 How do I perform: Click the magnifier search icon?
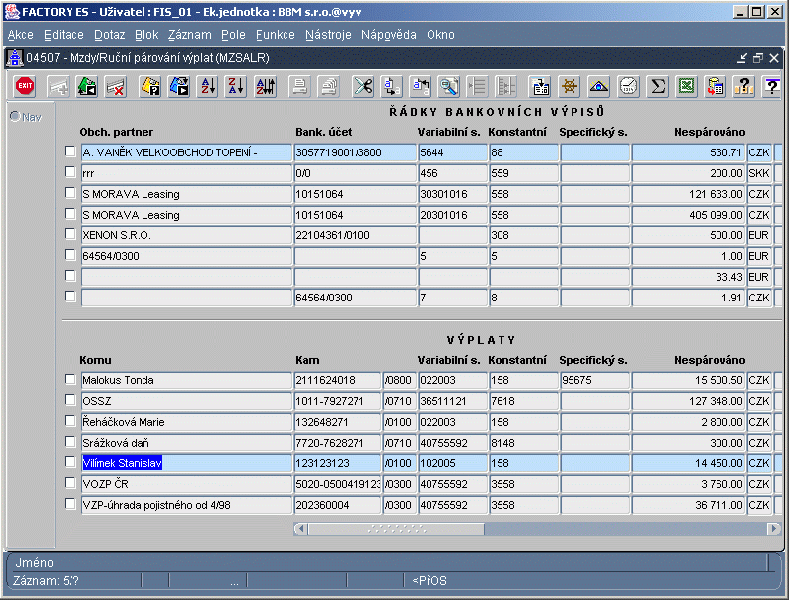(x=450, y=87)
